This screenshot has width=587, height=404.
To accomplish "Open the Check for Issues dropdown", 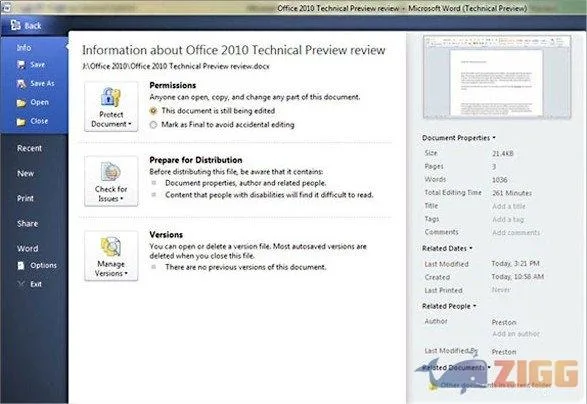I will (111, 181).
